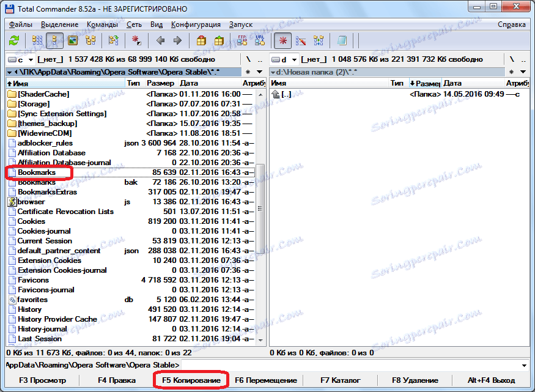Switch to brief file list view

click(x=37, y=41)
